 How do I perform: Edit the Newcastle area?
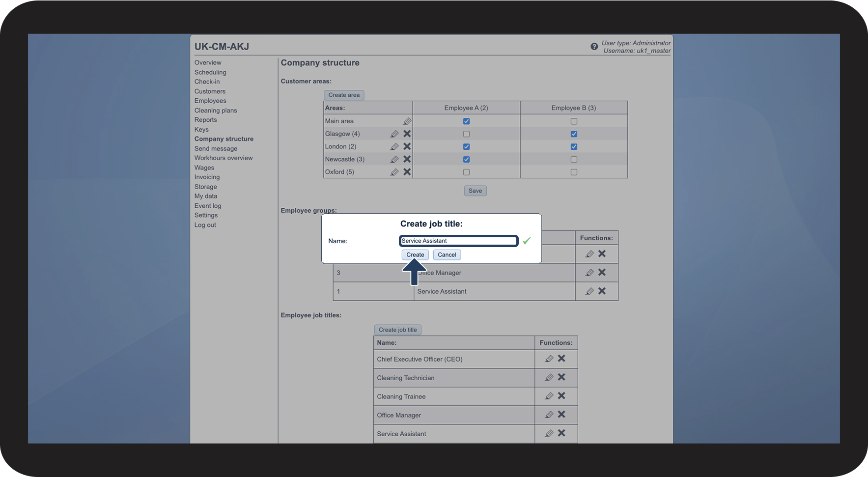coord(394,160)
